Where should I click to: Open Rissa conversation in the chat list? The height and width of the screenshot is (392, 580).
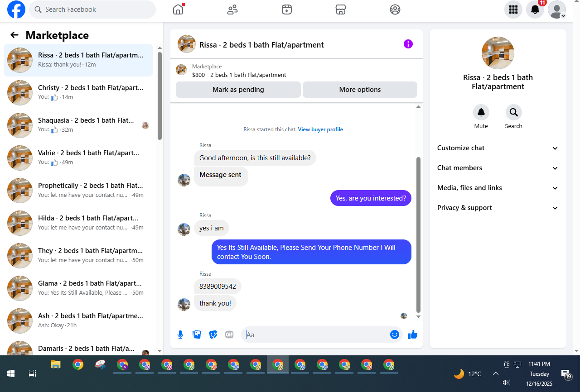coord(78,60)
